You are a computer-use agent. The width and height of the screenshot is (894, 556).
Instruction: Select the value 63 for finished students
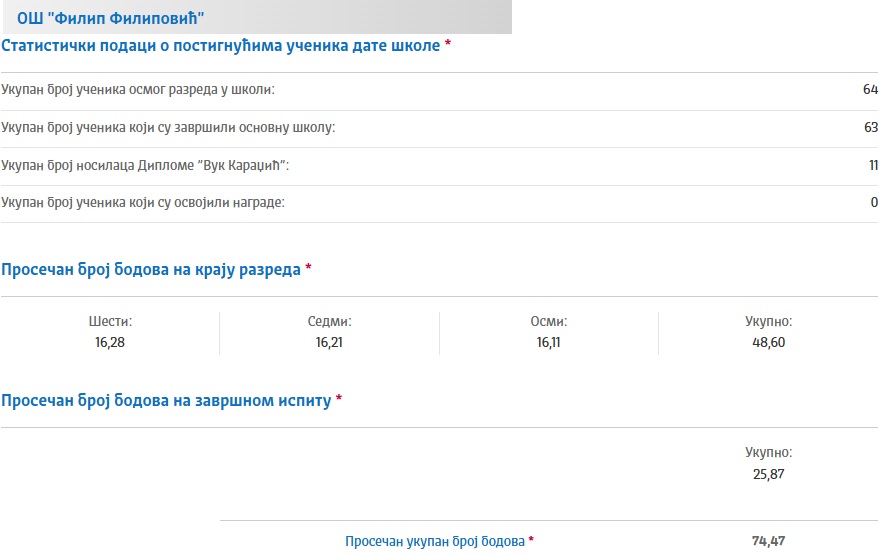tap(871, 127)
